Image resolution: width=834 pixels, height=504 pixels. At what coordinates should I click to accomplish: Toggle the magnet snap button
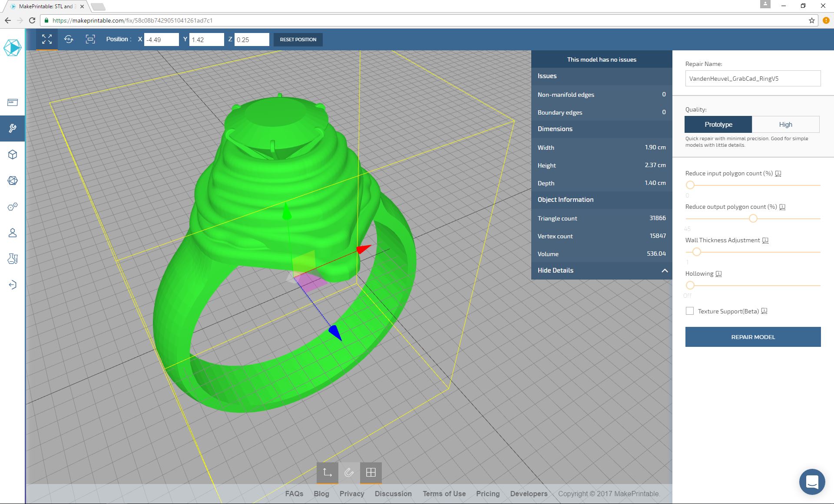coord(349,472)
